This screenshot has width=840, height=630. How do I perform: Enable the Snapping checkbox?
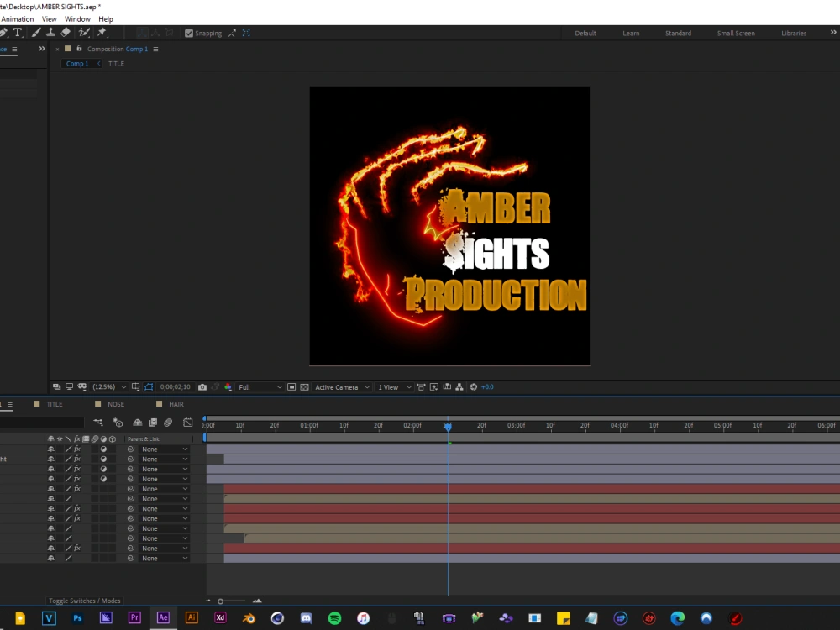pyautogui.click(x=188, y=34)
